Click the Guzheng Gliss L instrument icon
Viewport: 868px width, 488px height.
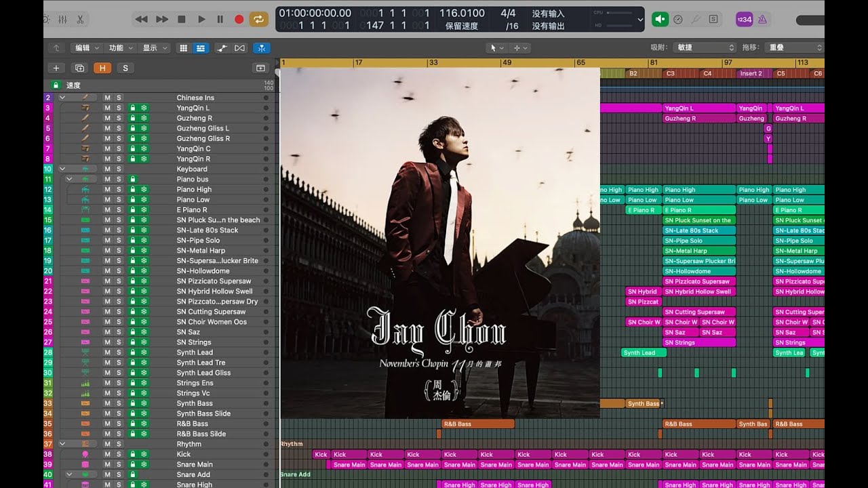(85, 128)
